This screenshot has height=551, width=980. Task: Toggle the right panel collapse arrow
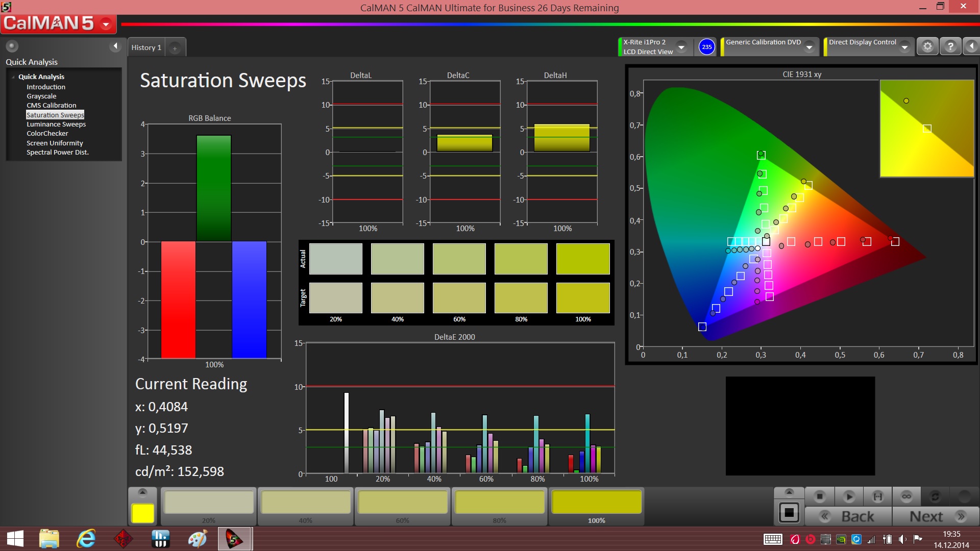971,46
